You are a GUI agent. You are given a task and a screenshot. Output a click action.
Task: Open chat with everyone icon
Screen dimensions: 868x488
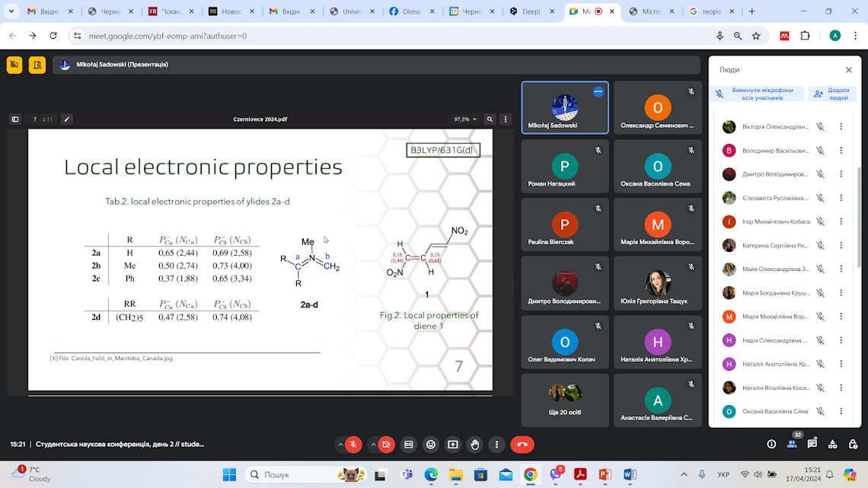[812, 445]
